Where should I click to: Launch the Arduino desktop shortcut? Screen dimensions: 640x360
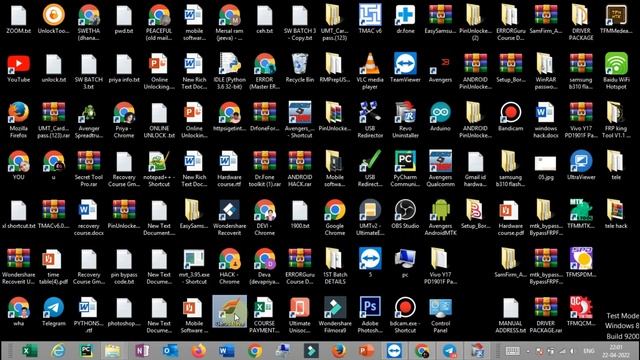(440, 117)
